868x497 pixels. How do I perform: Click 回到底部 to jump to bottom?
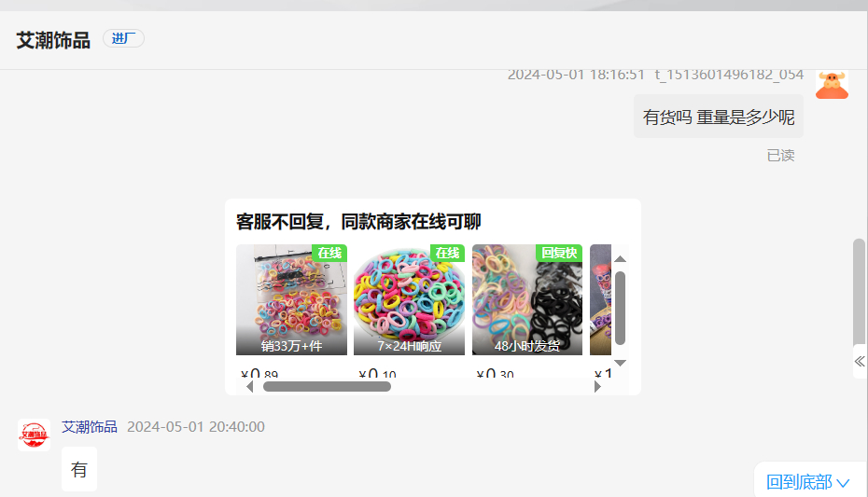(x=807, y=482)
